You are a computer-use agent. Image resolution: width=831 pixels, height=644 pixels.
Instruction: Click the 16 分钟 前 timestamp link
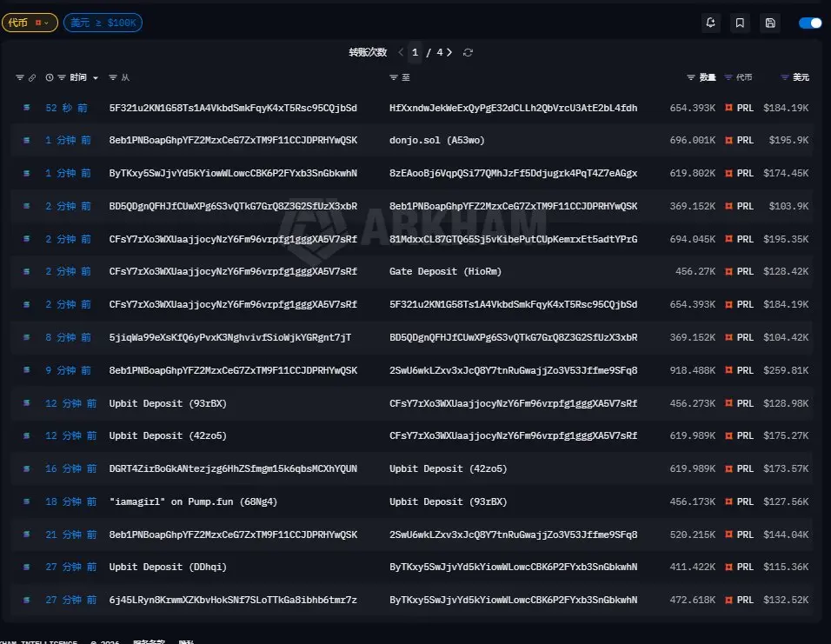71,468
